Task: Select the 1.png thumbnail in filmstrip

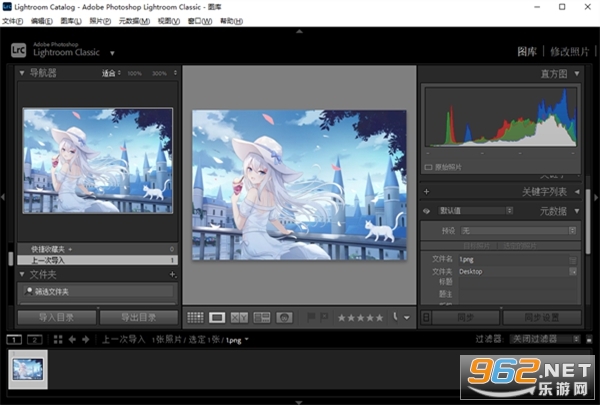Action: 28,369
